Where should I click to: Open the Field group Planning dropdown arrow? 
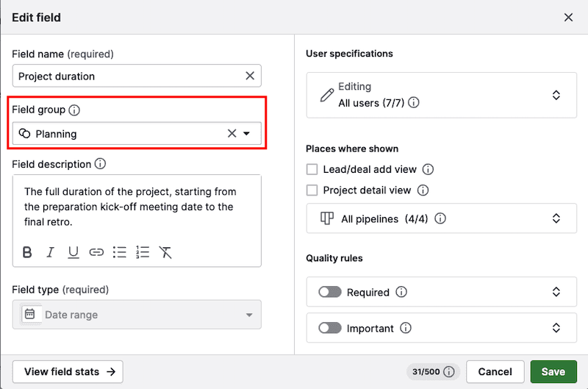coord(247,134)
